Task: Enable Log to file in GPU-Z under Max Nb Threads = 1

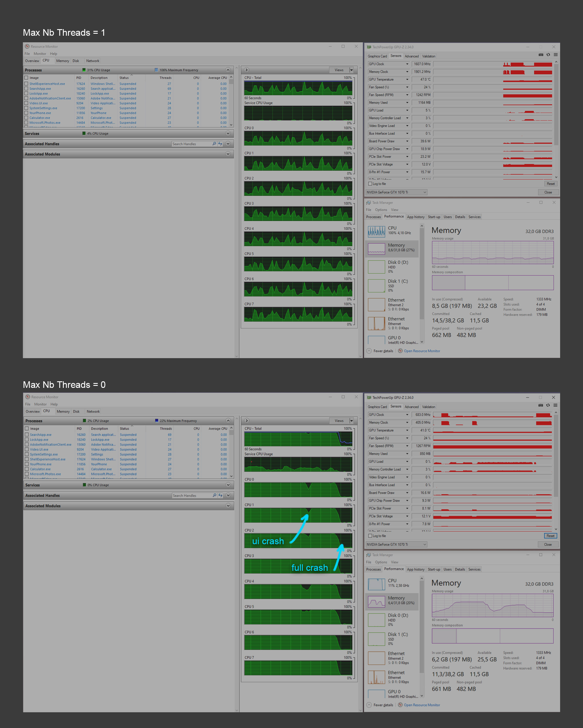Action: coord(370,184)
